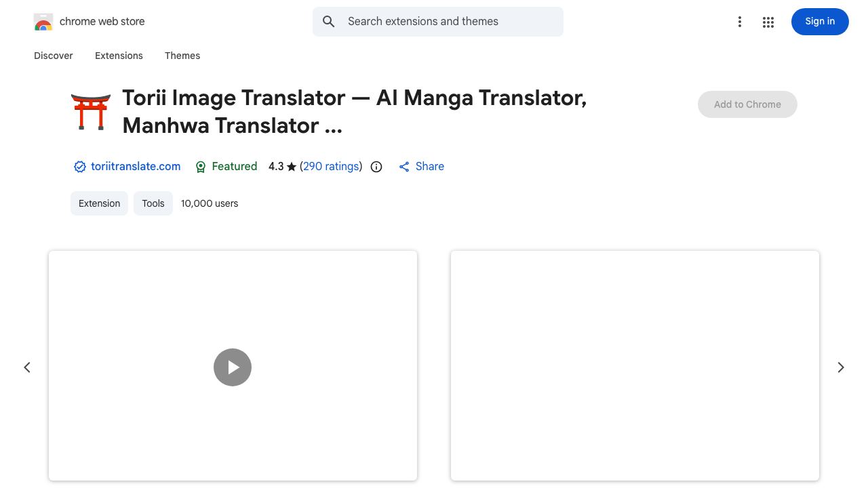This screenshot has height=488, width=868.
Task: Click the Featured label text
Action: (235, 167)
